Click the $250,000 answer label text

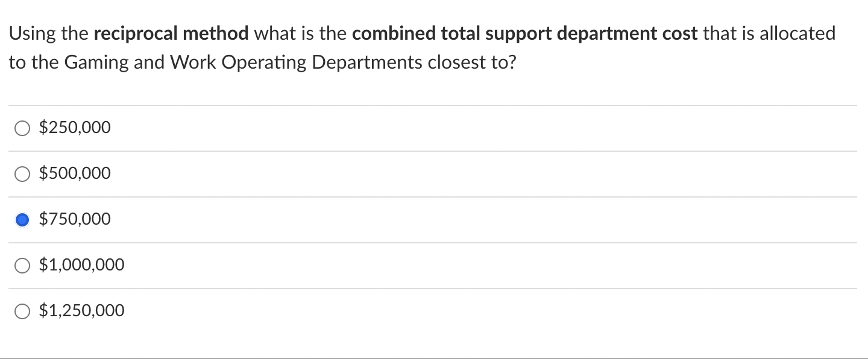pyautogui.click(x=75, y=127)
